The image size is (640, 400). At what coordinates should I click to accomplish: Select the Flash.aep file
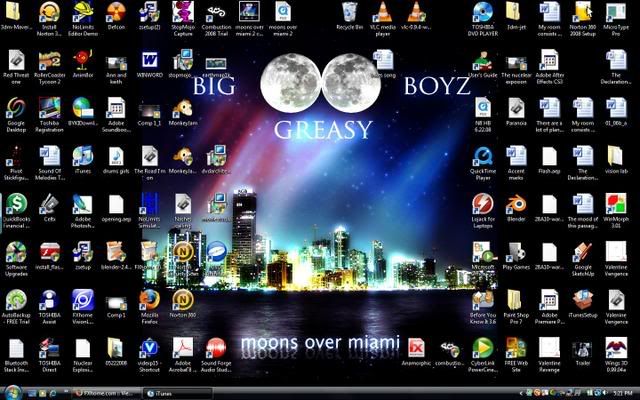point(549,160)
